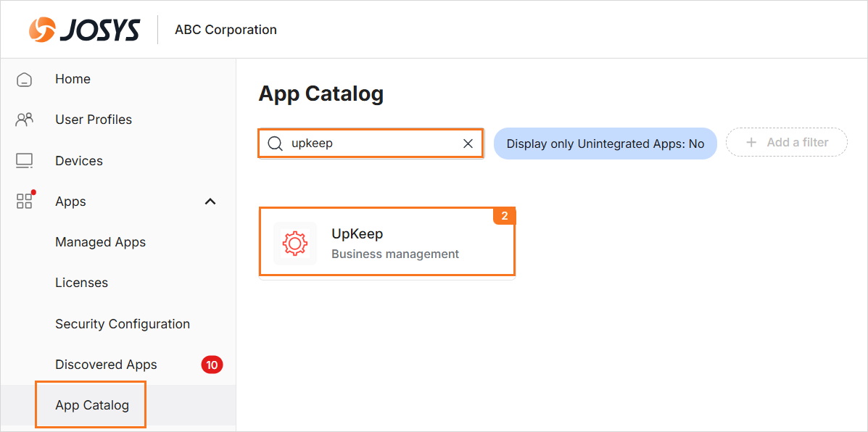Click the Apps grid icon
The height and width of the screenshot is (432, 868).
point(25,202)
